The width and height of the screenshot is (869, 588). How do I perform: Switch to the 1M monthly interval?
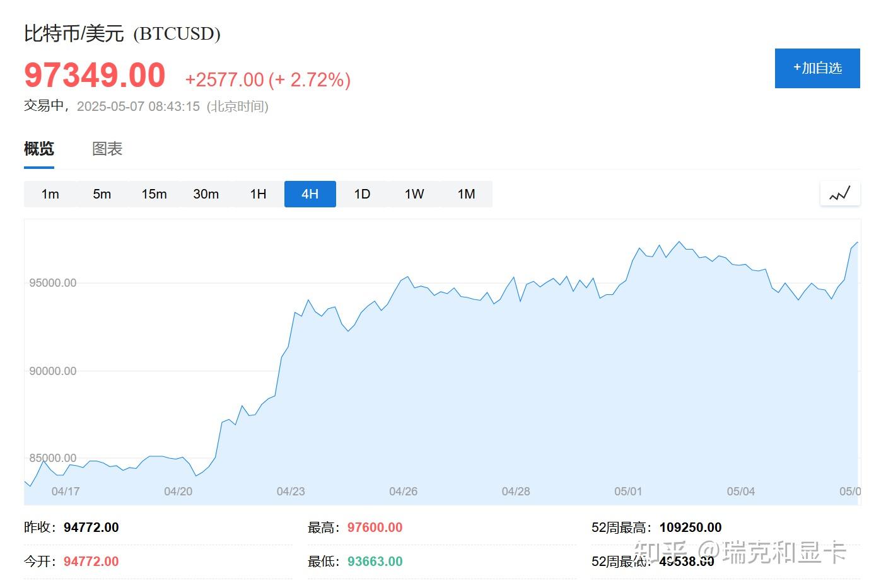click(x=466, y=194)
